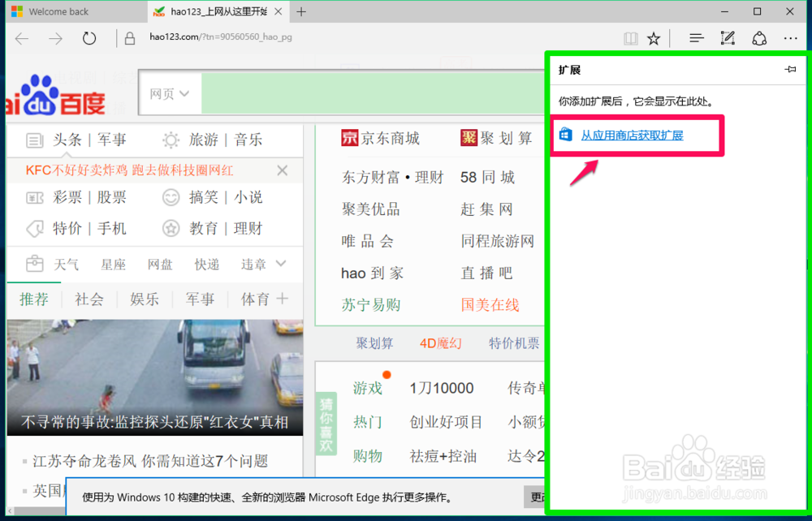Click the ticket icon beside 彩票
Image resolution: width=812 pixels, height=521 pixels.
click(35, 198)
